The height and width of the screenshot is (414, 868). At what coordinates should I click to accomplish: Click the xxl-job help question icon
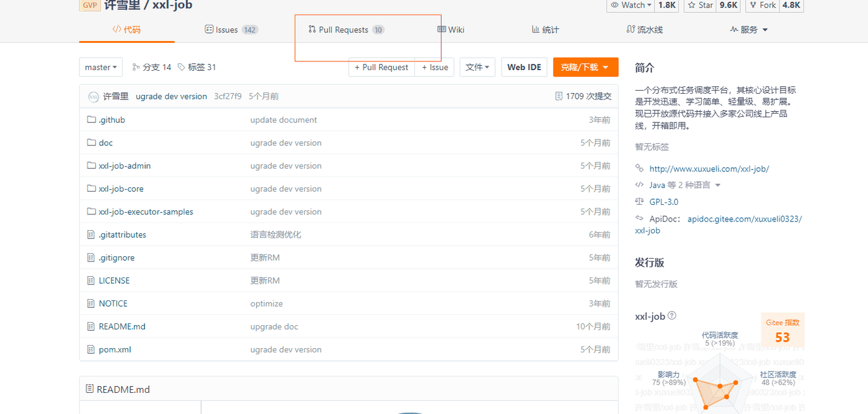[x=672, y=315]
